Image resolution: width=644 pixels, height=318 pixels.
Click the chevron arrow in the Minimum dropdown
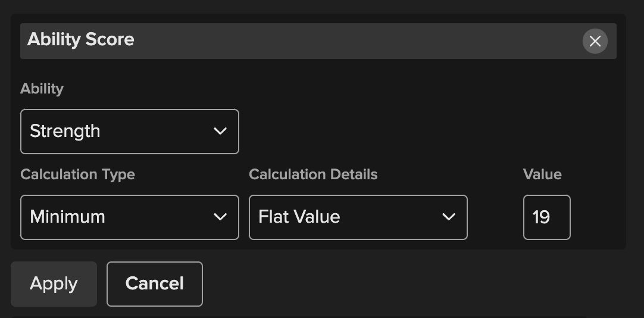point(220,217)
